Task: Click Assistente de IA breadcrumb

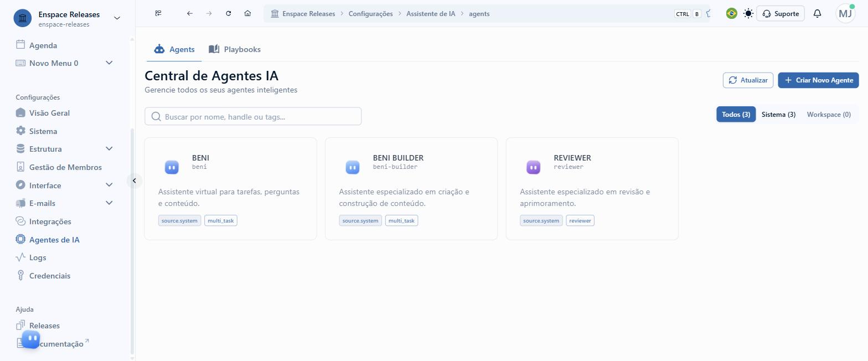Action: [x=431, y=13]
